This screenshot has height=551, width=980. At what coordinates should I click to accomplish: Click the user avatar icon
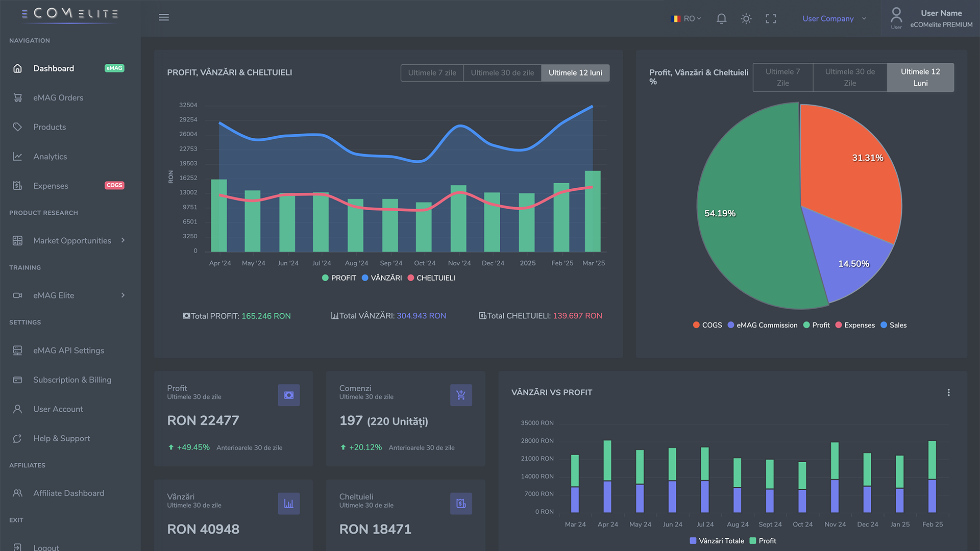click(x=896, y=15)
